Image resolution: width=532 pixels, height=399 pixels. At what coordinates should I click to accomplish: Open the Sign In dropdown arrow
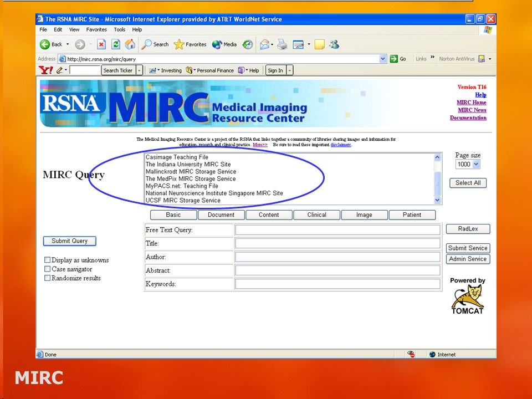click(289, 70)
